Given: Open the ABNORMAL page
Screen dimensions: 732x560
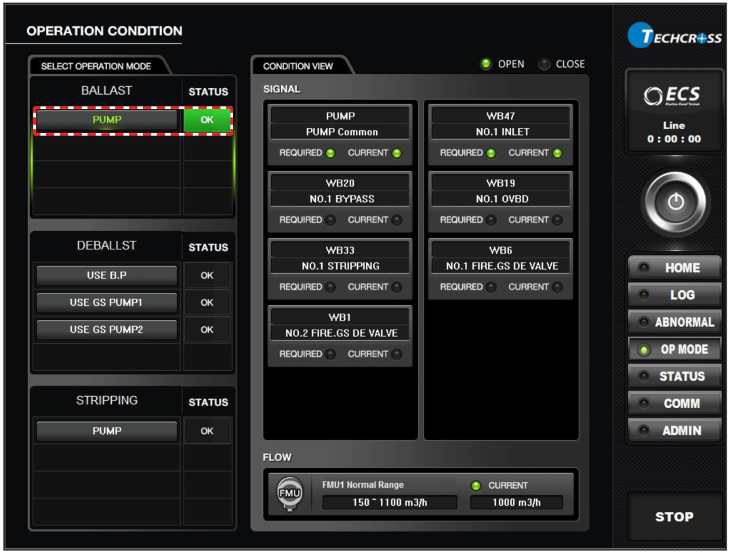Looking at the screenshot, I should (674, 322).
